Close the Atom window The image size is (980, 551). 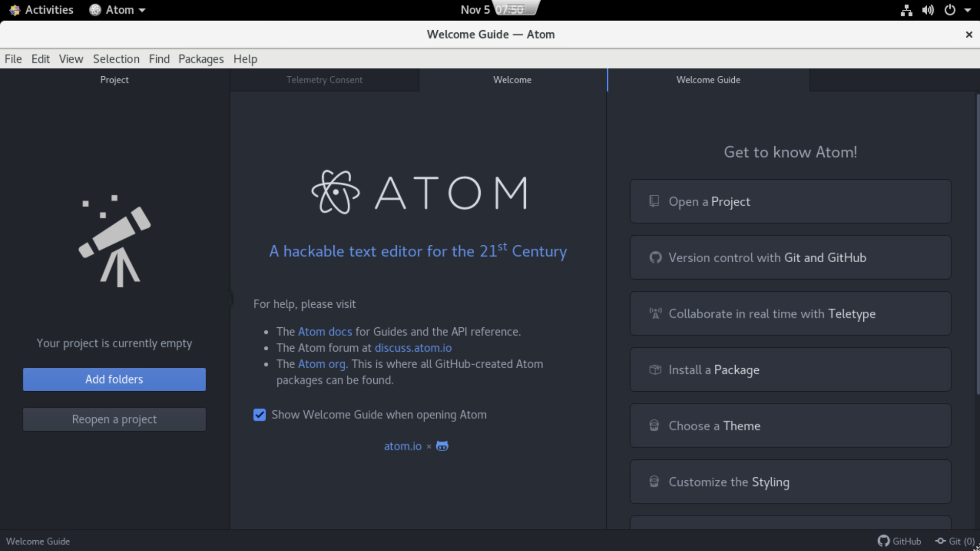coord(969,34)
